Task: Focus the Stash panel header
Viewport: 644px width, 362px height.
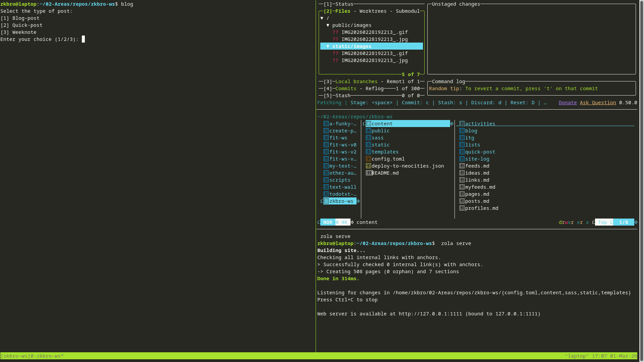Action: coord(342,96)
